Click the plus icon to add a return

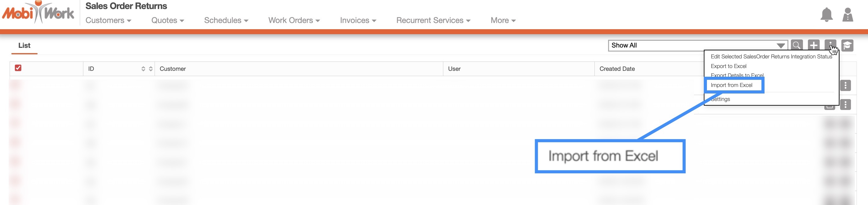click(813, 45)
